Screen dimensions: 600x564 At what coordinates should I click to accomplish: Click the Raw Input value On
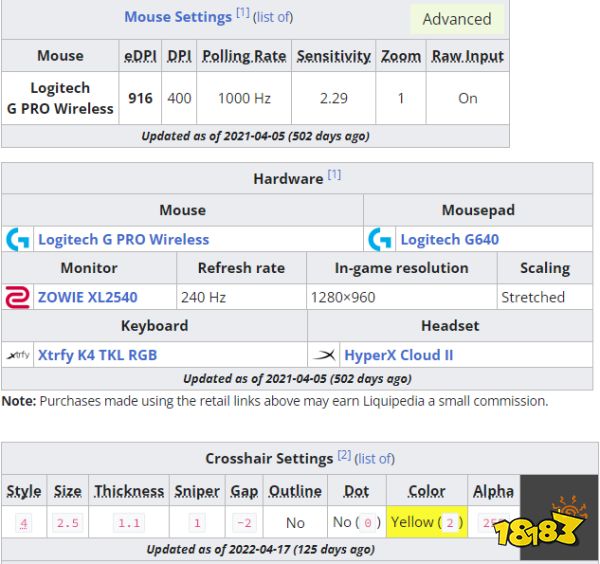pos(468,98)
